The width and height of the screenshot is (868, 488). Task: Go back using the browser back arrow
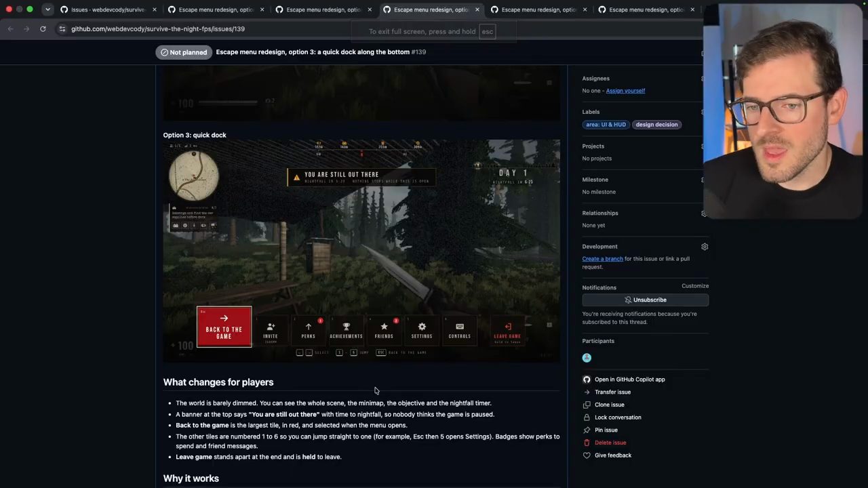point(10,28)
